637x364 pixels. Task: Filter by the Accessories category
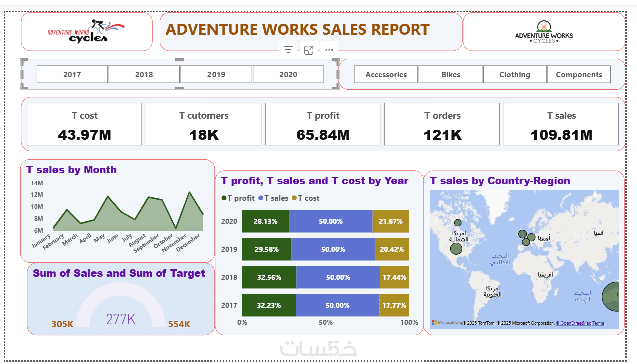click(x=386, y=74)
